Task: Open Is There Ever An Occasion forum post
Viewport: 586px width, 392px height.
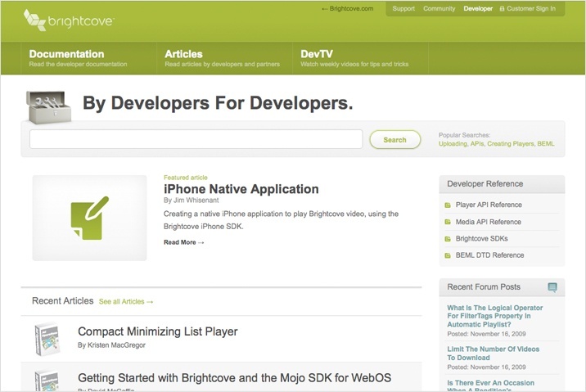Action: pos(491,385)
